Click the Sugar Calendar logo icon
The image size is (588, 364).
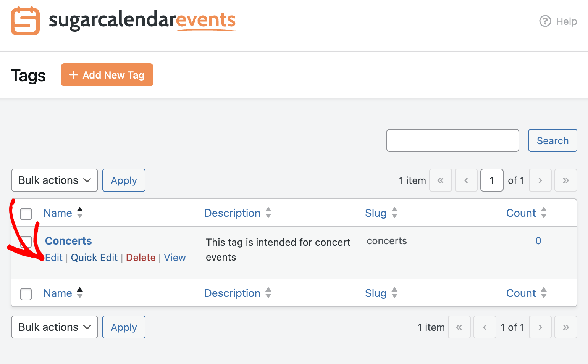25,21
